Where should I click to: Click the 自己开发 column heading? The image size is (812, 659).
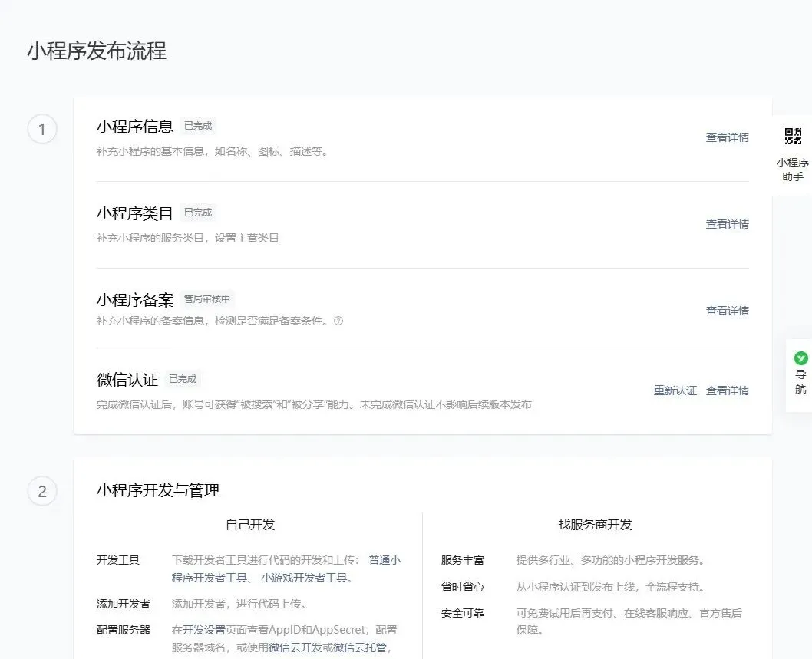point(250,525)
